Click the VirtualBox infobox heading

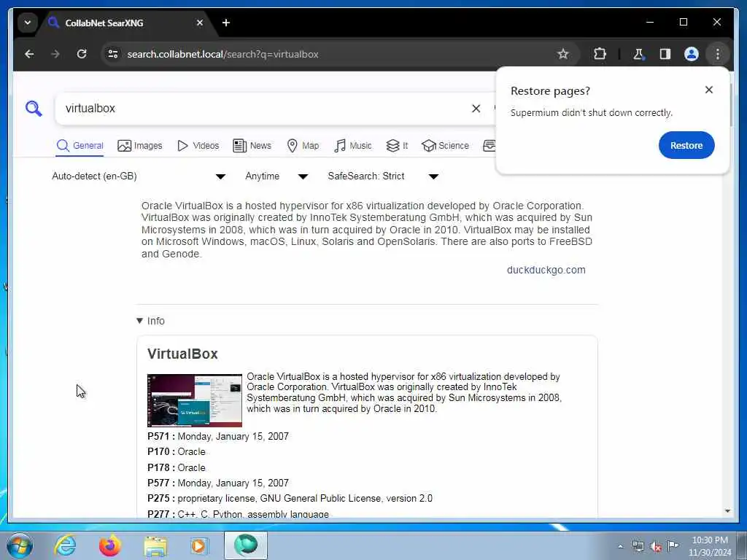[182, 354]
